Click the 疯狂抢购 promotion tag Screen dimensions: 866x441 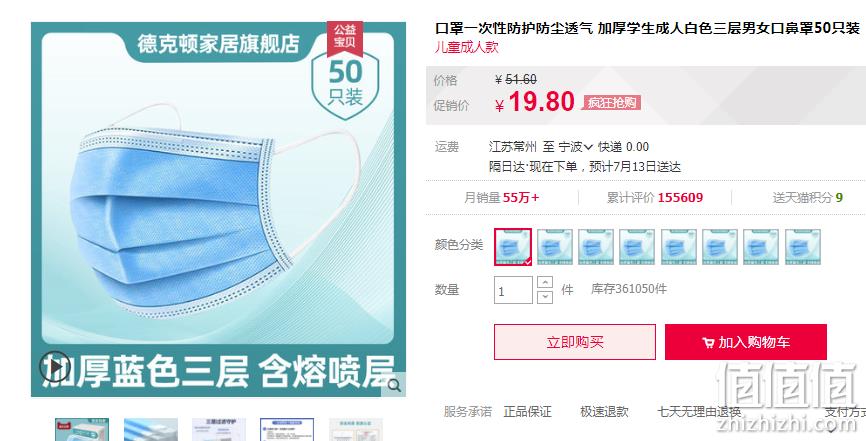[611, 103]
